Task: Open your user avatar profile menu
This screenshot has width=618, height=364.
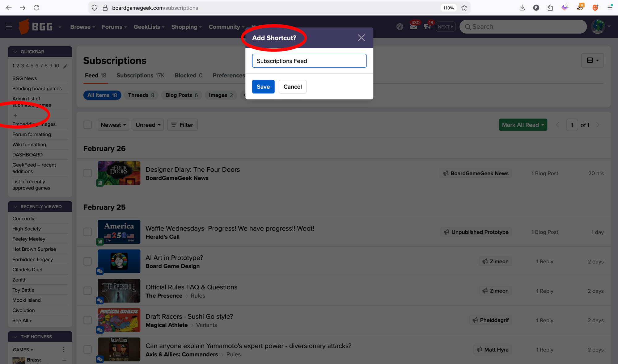Action: [598, 27]
